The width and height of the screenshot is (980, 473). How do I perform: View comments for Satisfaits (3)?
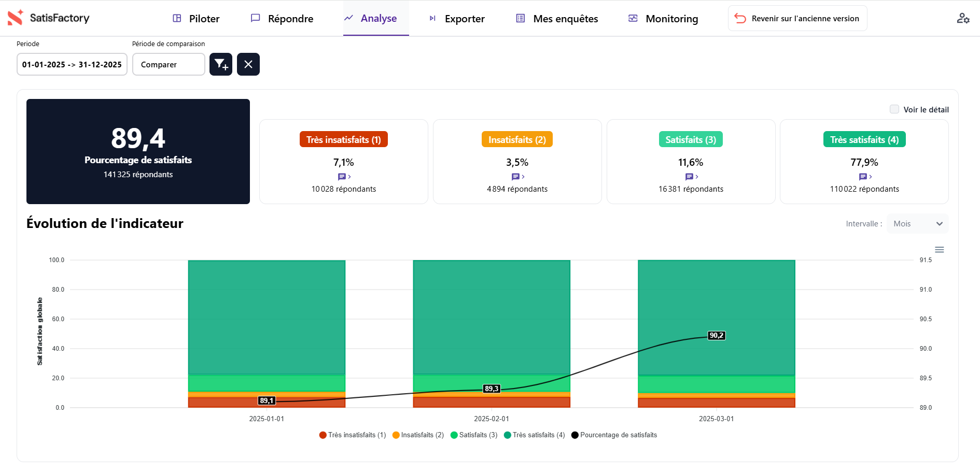pyautogui.click(x=691, y=177)
